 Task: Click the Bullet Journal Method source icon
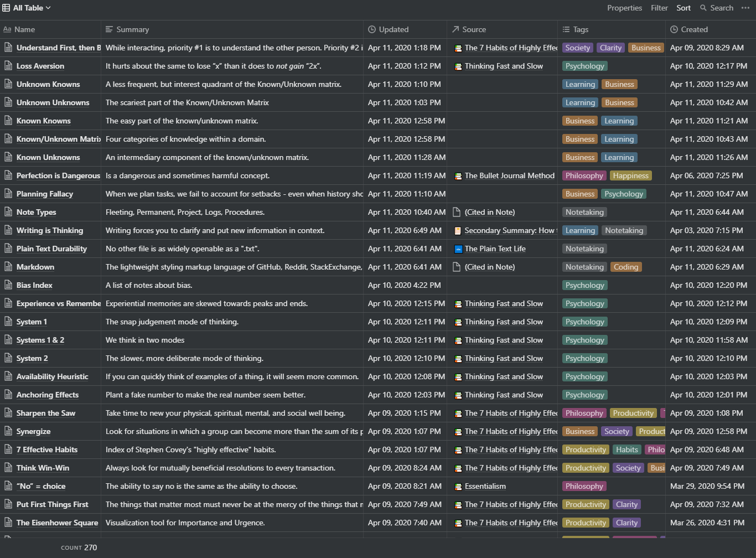[x=458, y=176]
